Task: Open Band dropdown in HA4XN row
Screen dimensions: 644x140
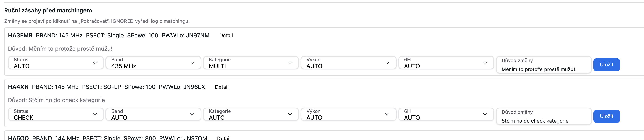Action: [x=153, y=114]
